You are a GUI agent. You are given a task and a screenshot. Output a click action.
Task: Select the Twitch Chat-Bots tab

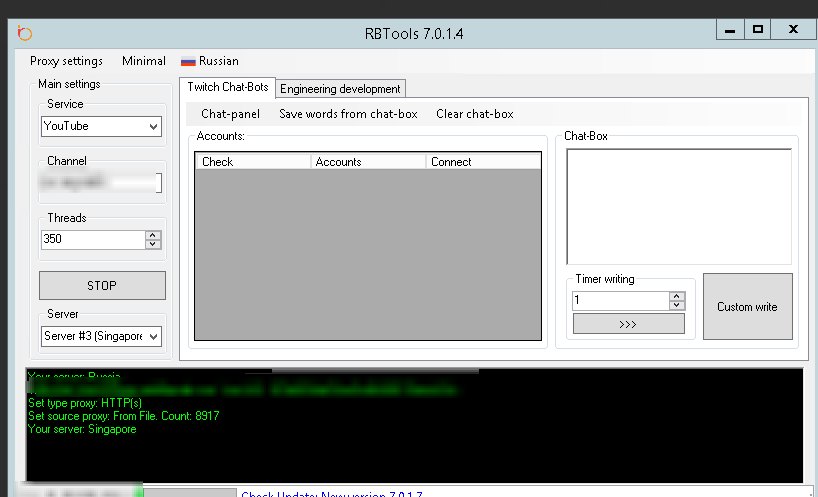227,88
